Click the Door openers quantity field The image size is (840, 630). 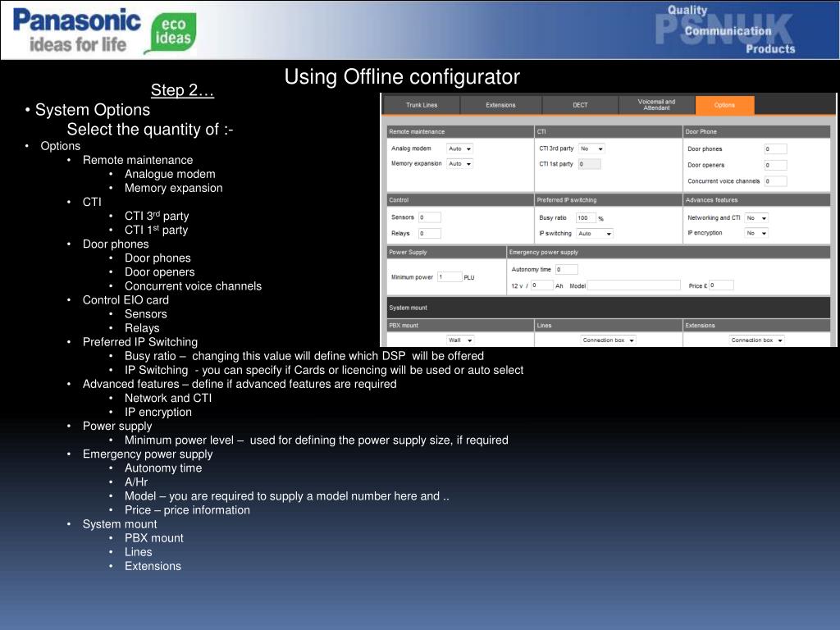[775, 165]
